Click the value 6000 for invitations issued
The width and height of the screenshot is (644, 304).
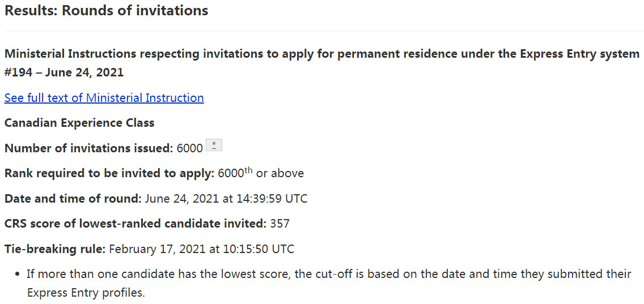[x=189, y=148]
